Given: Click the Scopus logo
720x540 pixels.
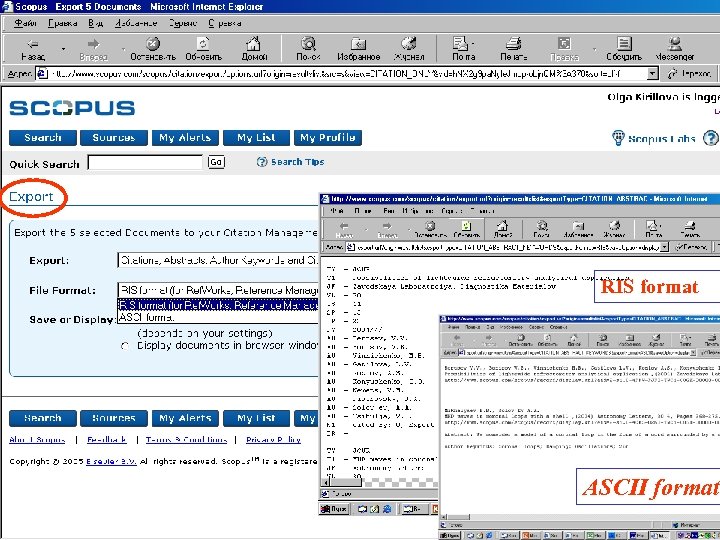Looking at the screenshot, I should click(72, 108).
